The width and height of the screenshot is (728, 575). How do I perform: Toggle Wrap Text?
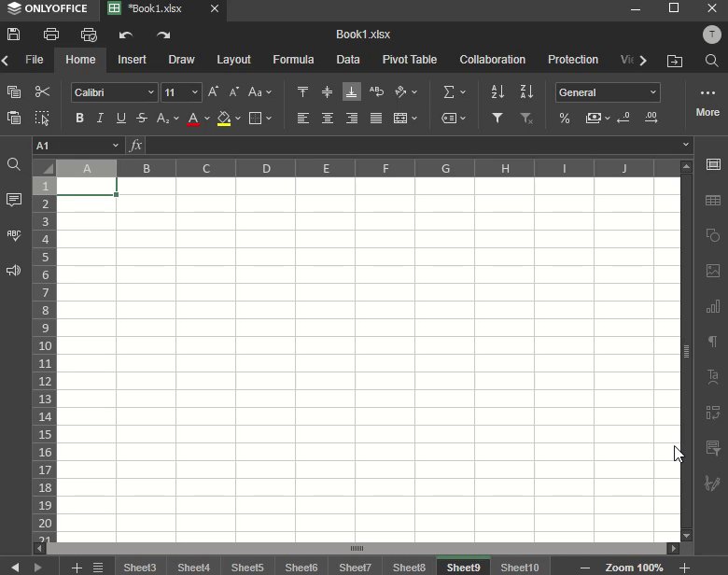click(376, 92)
